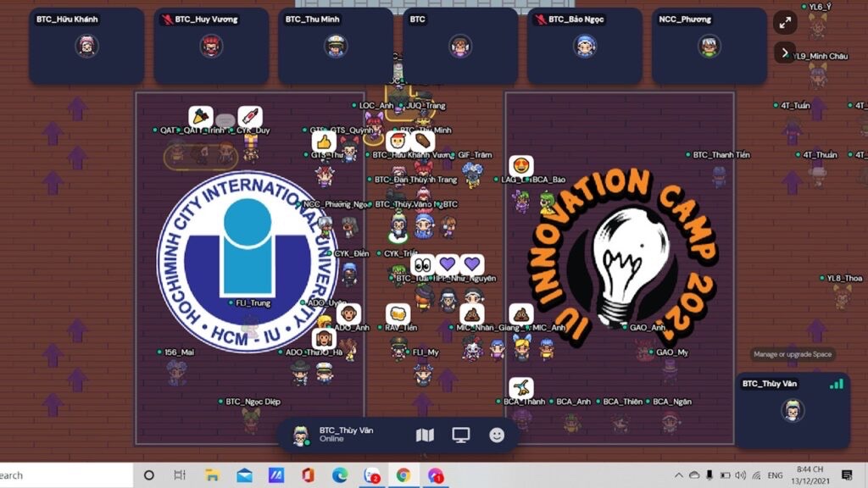868x488 pixels.
Task: Select BTC_Huy Vương muted video tile
Action: [211, 46]
